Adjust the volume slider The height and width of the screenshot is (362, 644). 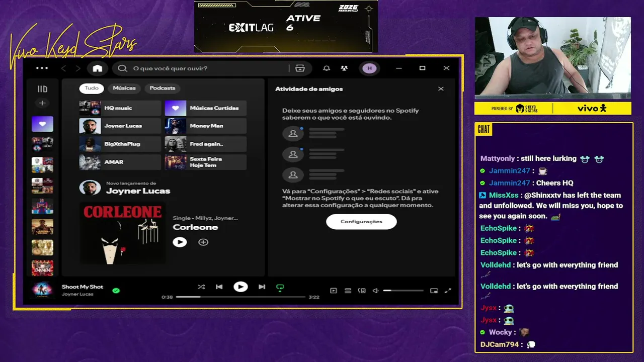coord(403,291)
